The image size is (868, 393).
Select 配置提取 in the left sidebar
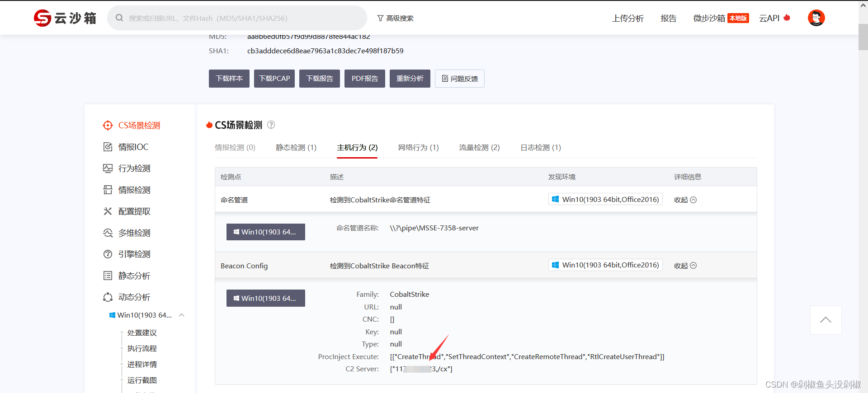click(134, 211)
